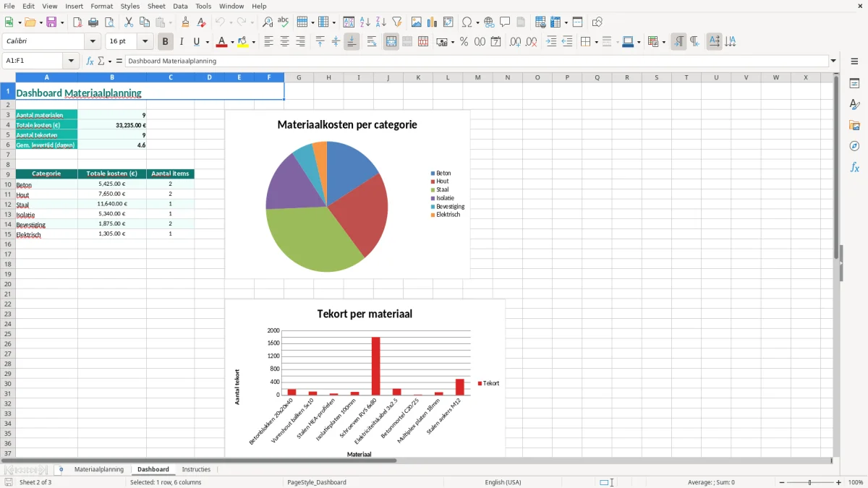Click the Insert Image icon
Screen dimensions: 868x488
[x=417, y=22]
